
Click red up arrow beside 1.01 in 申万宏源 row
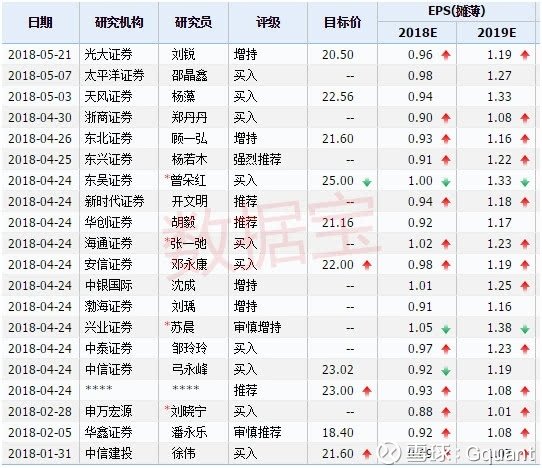coord(525,412)
